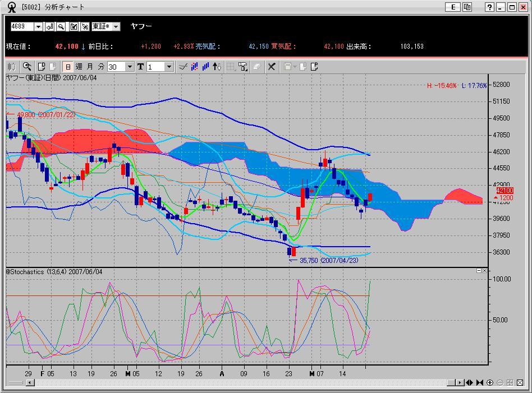
Task: Click the eraser tool icon
Action: (256, 67)
